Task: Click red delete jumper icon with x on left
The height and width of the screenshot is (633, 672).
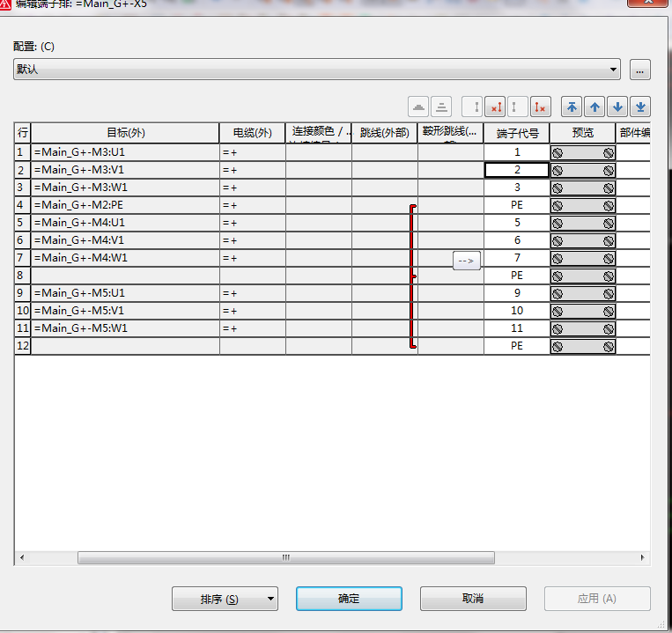Action: [496, 107]
